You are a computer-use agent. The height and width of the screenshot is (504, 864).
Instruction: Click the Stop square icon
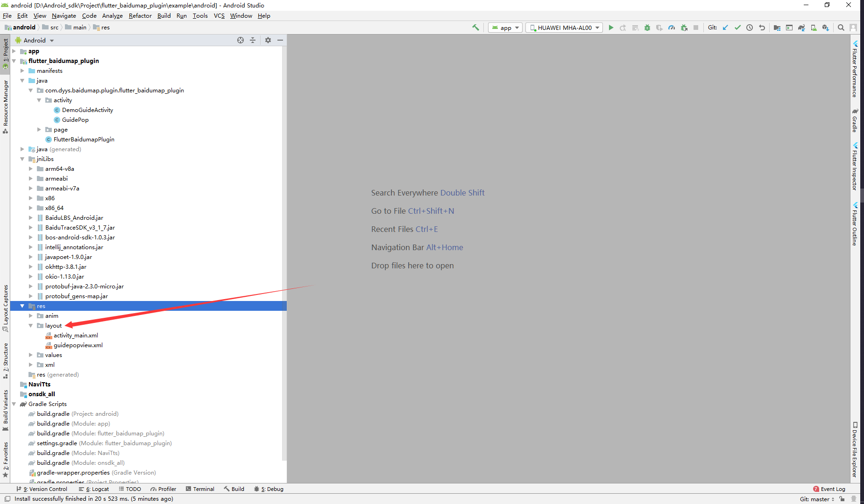pos(696,28)
